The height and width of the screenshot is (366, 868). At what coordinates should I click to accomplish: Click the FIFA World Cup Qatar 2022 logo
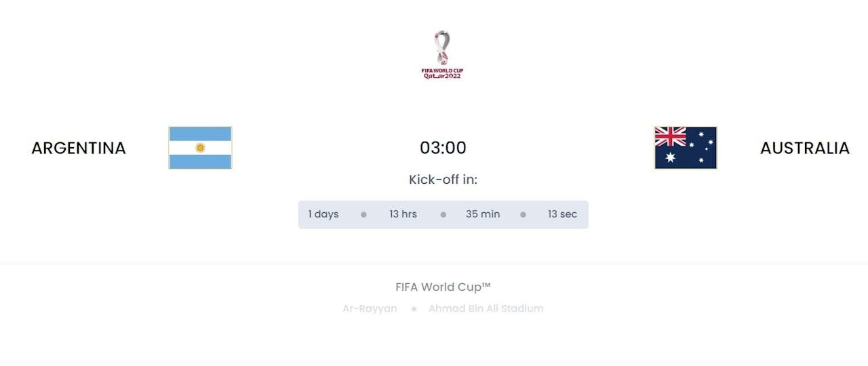point(442,55)
